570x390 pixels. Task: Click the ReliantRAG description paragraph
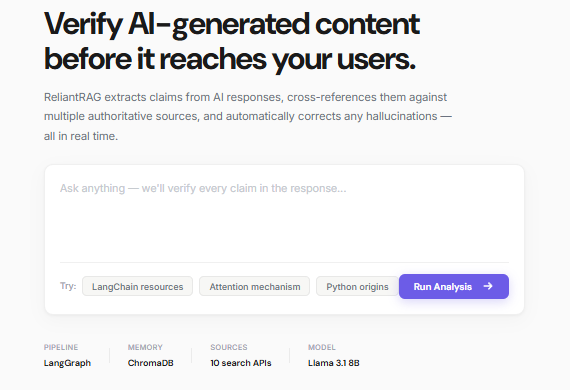click(248, 116)
